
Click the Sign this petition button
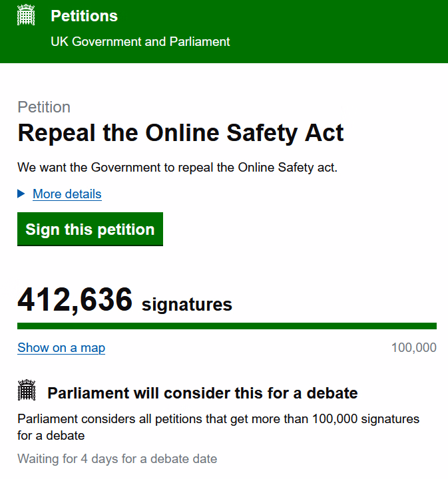pyautogui.click(x=90, y=229)
